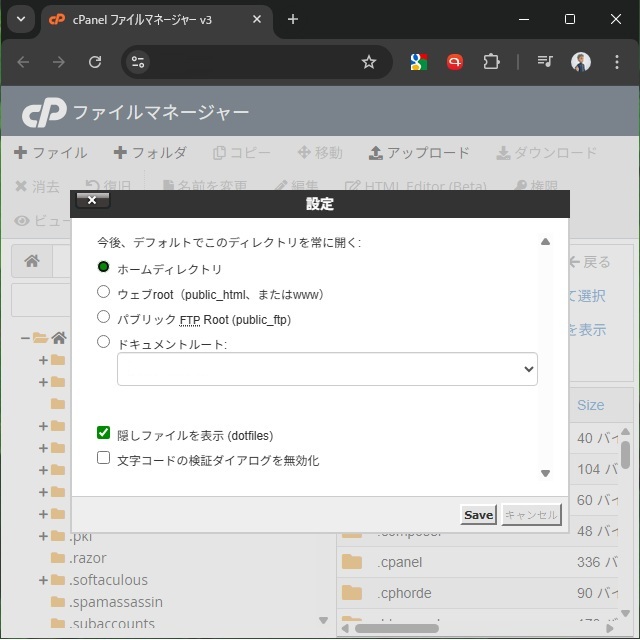
Task: Select パブリック FTP Root radio option
Action: (x=104, y=318)
